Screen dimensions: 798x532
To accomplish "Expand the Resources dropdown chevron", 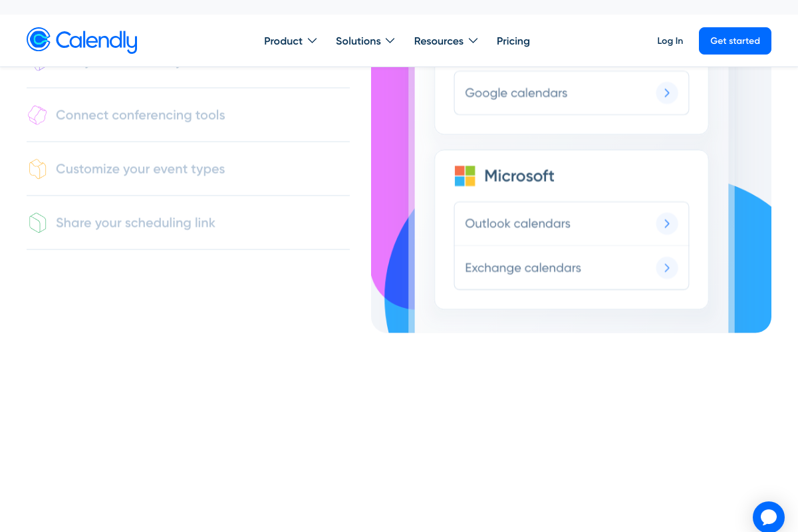I will [473, 41].
